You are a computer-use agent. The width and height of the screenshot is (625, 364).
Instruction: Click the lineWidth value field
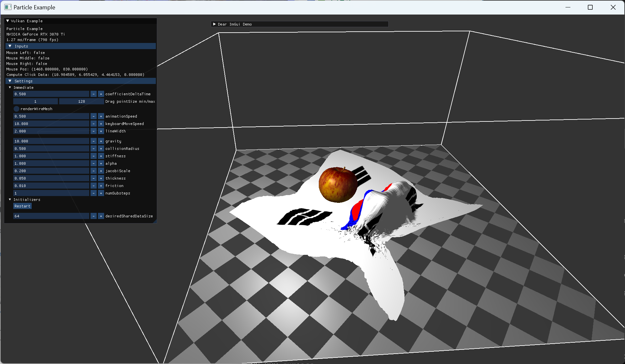click(51, 131)
